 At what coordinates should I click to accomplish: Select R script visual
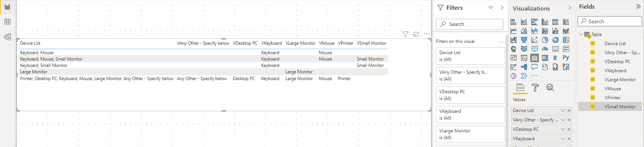(556, 58)
